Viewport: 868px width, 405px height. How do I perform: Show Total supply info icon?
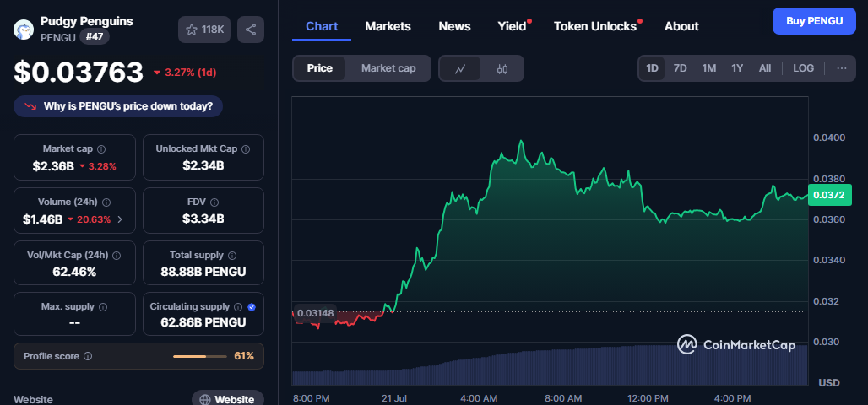click(x=232, y=256)
